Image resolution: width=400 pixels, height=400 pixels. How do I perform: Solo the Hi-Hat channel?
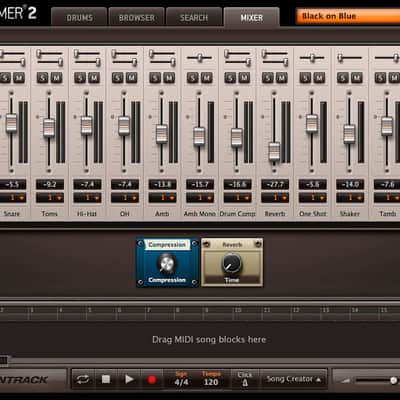pyautogui.click(x=80, y=78)
